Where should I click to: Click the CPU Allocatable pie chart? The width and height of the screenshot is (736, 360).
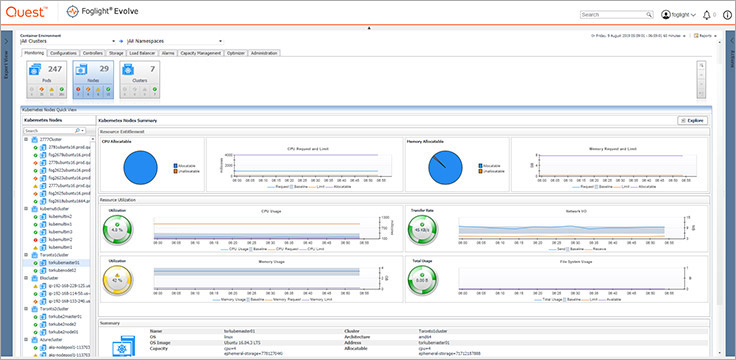tap(140, 168)
